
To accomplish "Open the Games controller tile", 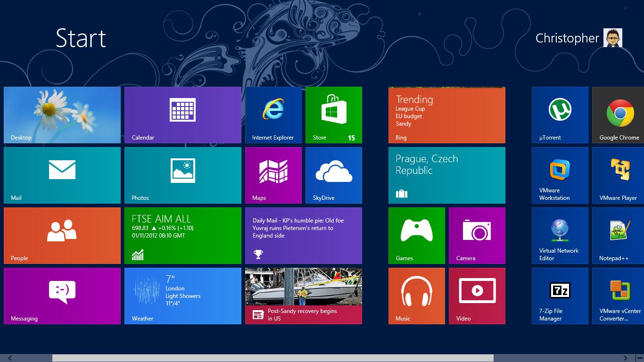I will click(417, 236).
